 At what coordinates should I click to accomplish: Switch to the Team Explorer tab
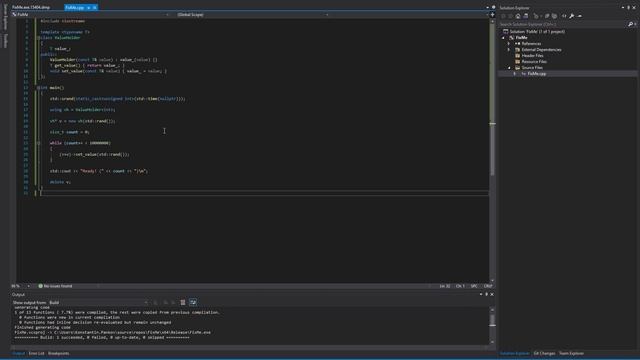[x=571, y=353]
